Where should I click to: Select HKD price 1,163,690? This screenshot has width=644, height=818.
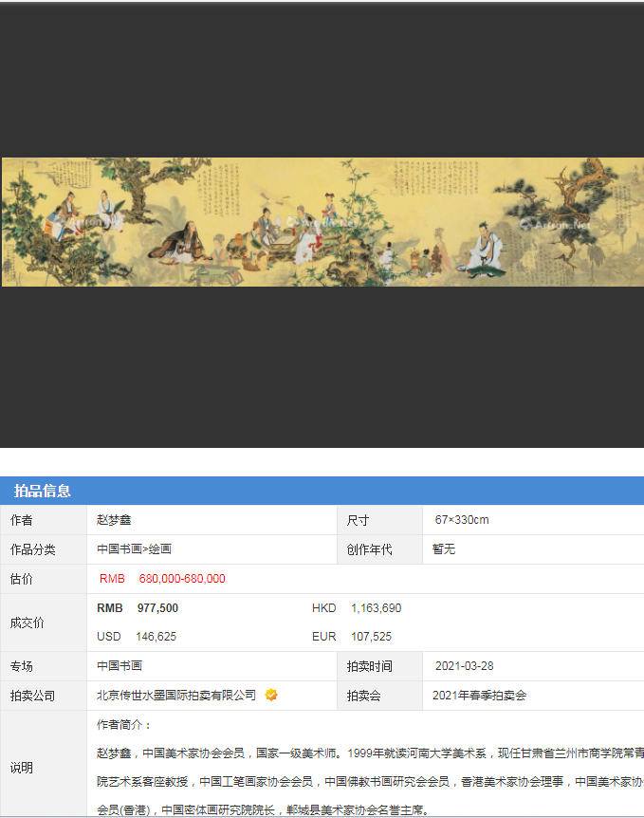376,608
